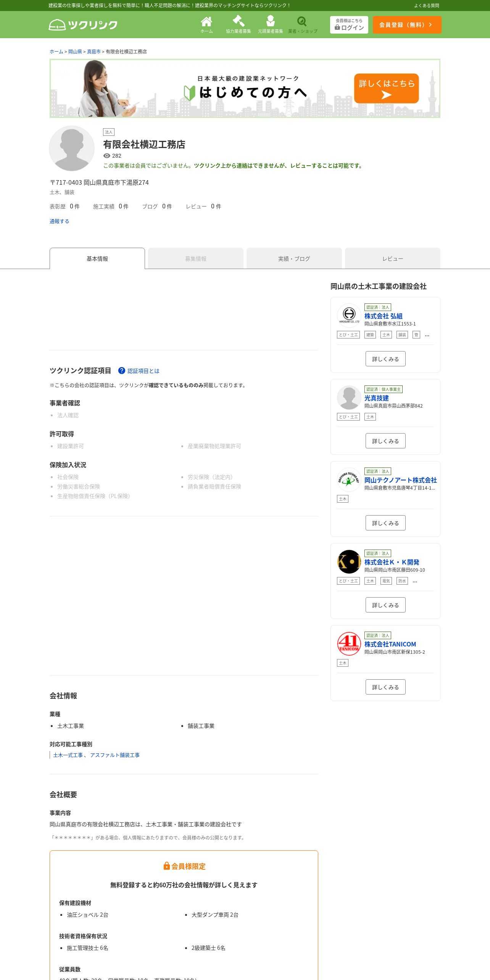
Task: Click the company name 有限会社横辺工務店 heading
Action: point(144,144)
